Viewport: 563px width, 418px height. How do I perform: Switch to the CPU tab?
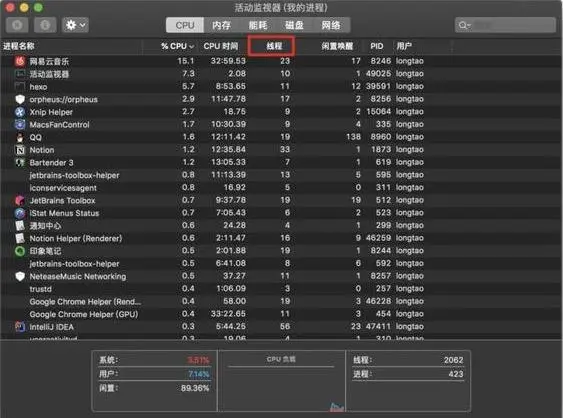tap(185, 25)
